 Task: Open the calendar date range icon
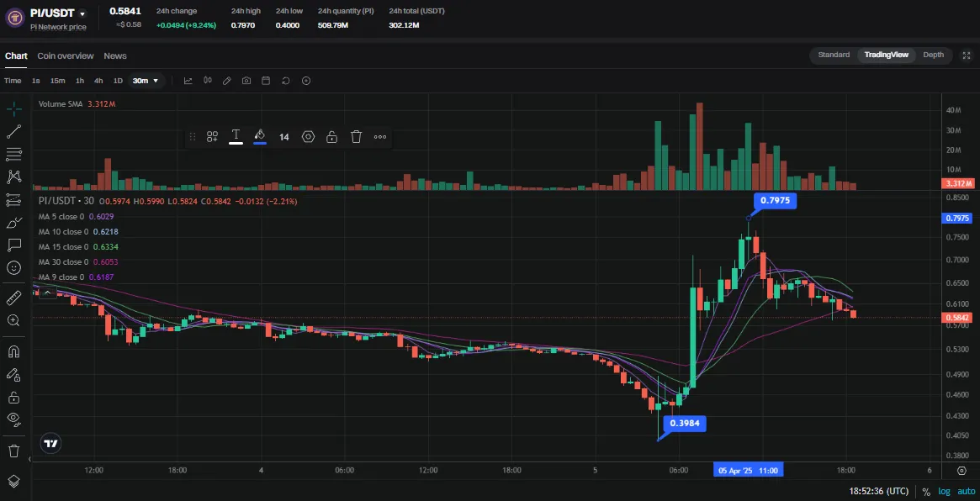click(266, 81)
